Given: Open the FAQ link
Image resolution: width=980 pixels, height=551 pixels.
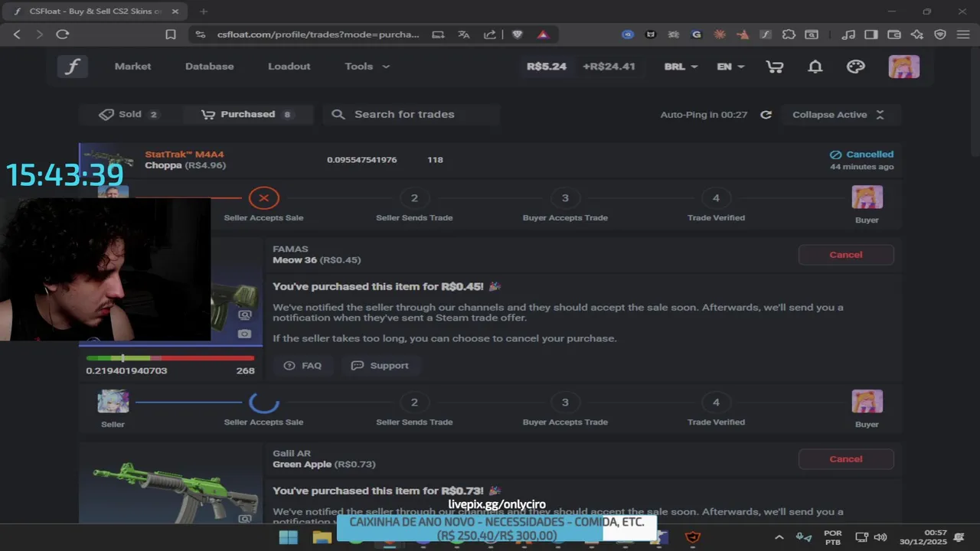Looking at the screenshot, I should point(302,366).
